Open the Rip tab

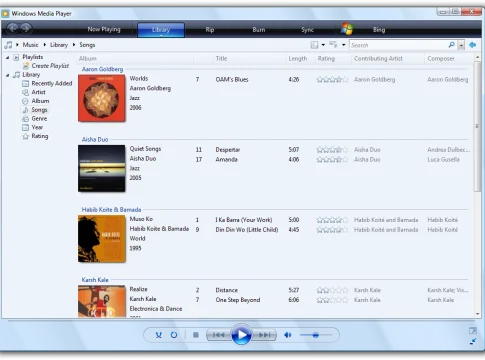click(210, 30)
